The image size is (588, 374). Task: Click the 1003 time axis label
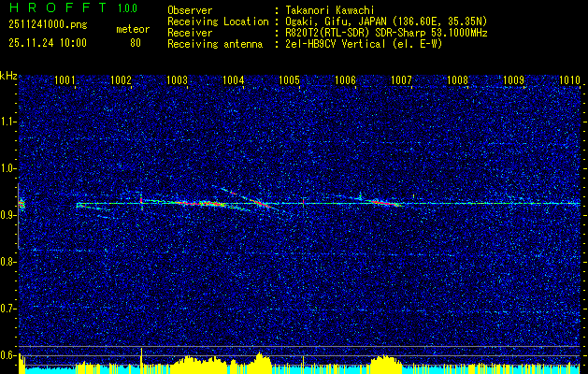pos(177,79)
